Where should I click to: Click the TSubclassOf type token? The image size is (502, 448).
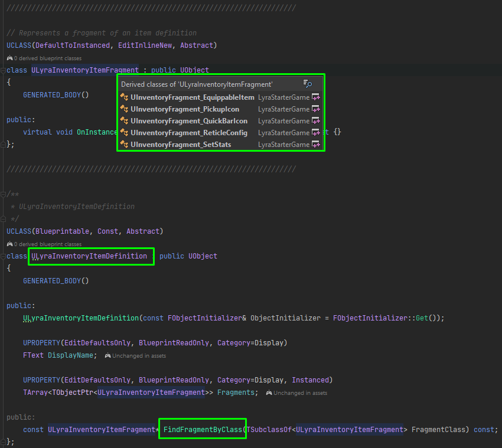(x=269, y=430)
